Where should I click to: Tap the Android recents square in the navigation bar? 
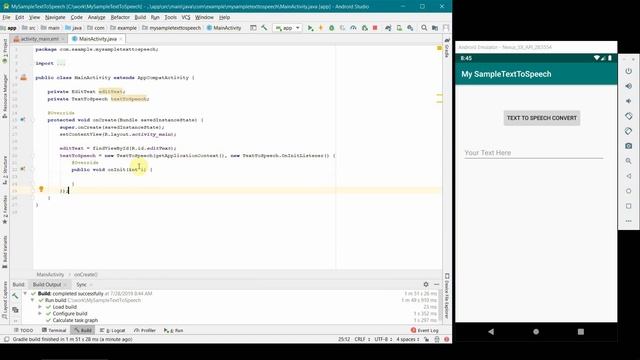(x=581, y=332)
